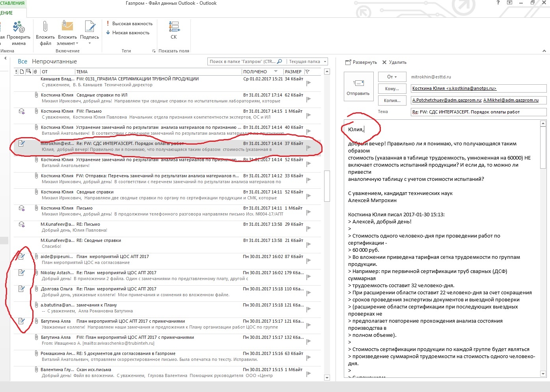This screenshot has width=550, height=392.
Task: Sort by the attachment (paperclip) column header
Action: (x=35, y=72)
